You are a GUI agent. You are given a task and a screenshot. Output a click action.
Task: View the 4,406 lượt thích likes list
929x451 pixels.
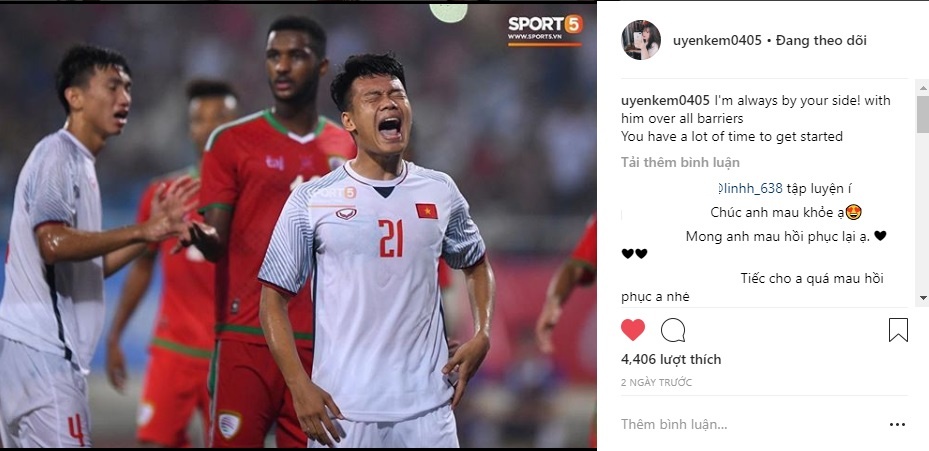pos(671,359)
